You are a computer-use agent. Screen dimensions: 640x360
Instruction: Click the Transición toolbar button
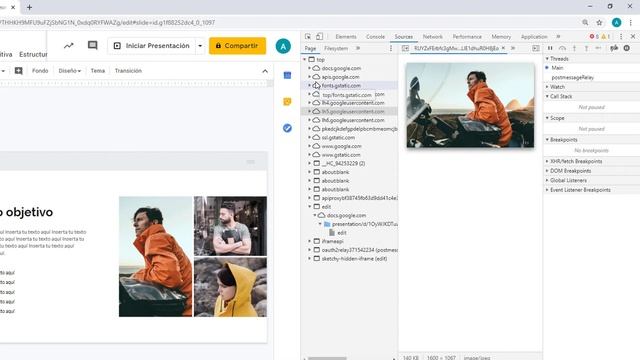[x=128, y=71]
